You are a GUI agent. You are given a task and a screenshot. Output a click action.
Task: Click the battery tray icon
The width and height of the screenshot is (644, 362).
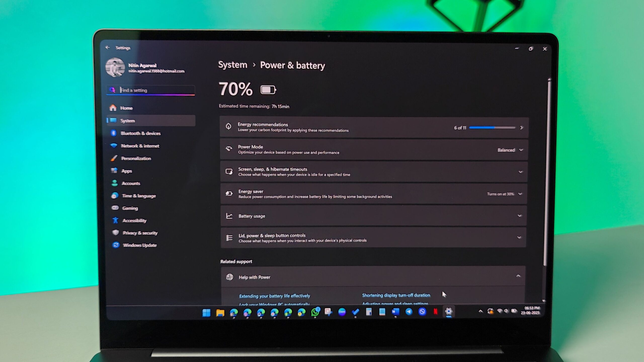pos(514,311)
